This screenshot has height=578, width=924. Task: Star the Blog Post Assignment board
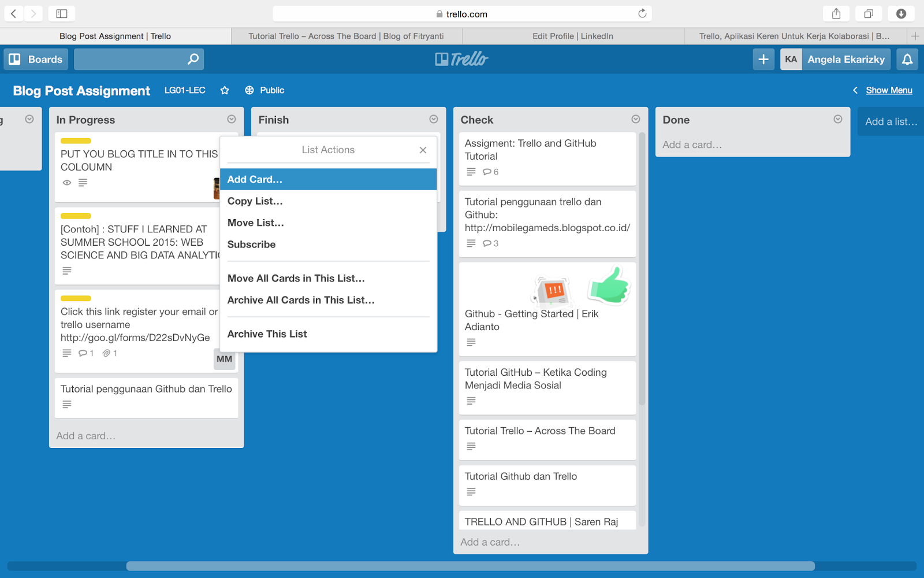pos(225,90)
